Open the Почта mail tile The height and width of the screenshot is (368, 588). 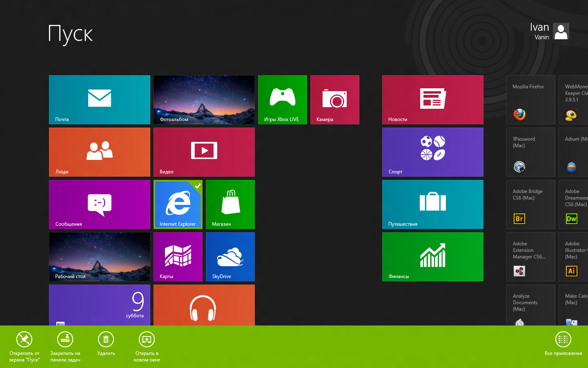100,100
